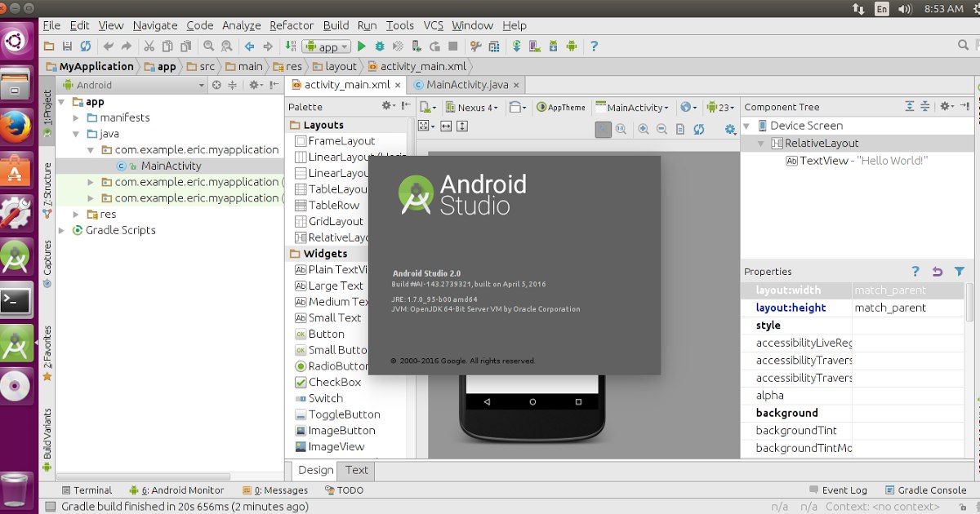980x514 pixels.
Task: Open Terminal from the Ubuntu dock
Action: tap(16, 301)
